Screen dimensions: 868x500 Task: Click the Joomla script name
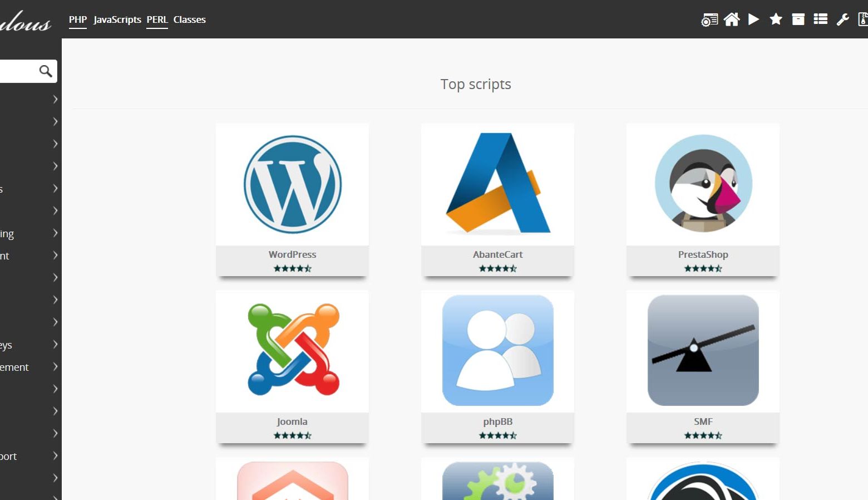[293, 421]
